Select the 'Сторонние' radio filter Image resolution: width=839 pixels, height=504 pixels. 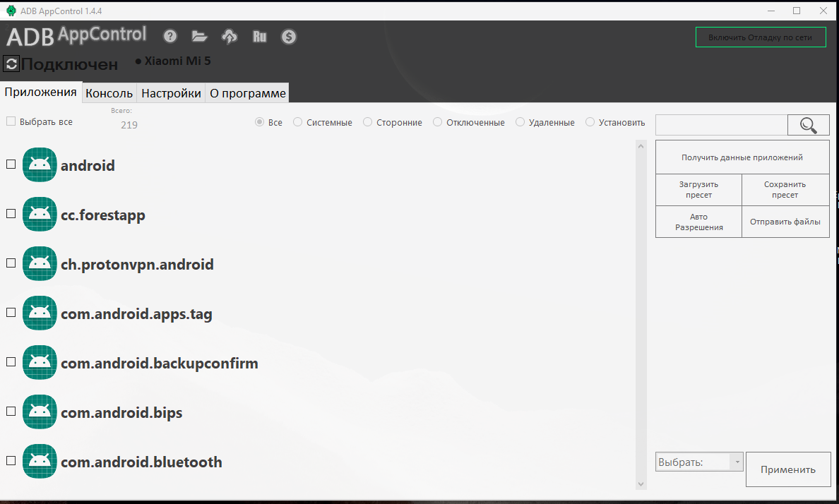point(368,122)
